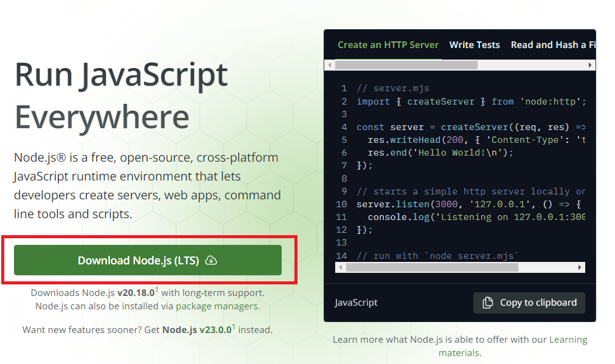Click the 'const server = createServer' line
615x364 pixels.
[471, 127]
